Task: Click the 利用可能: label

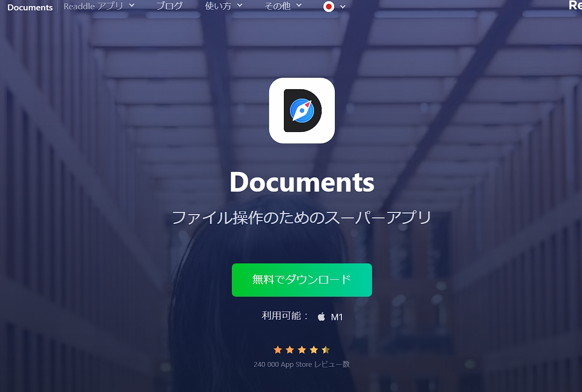Action: tap(284, 316)
